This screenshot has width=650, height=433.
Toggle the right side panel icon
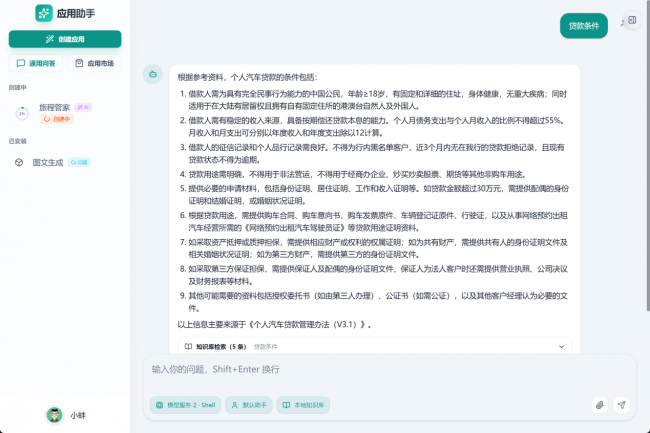(632, 20)
